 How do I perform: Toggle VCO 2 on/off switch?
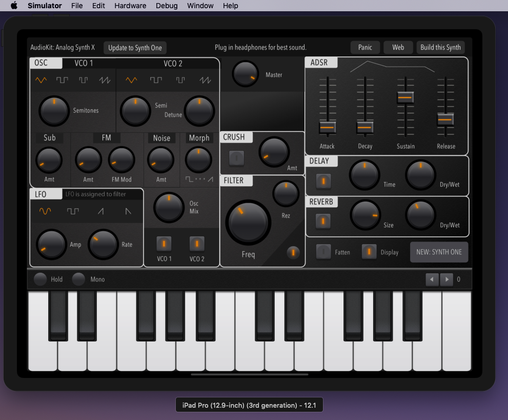tap(197, 244)
